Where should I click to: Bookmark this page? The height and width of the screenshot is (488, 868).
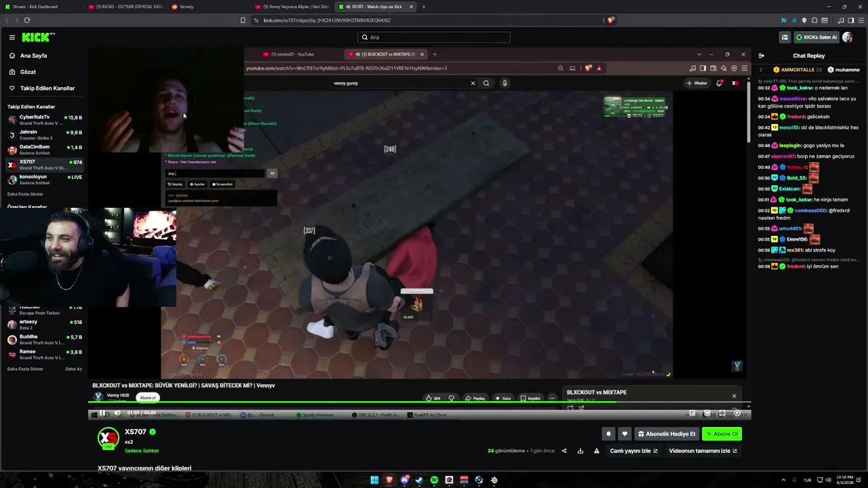coord(243,20)
